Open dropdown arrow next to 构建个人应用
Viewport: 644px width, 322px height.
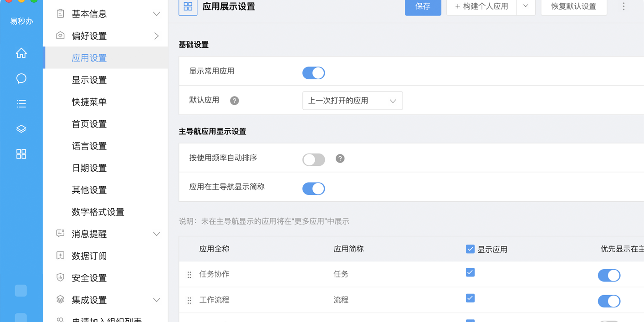[x=526, y=6]
